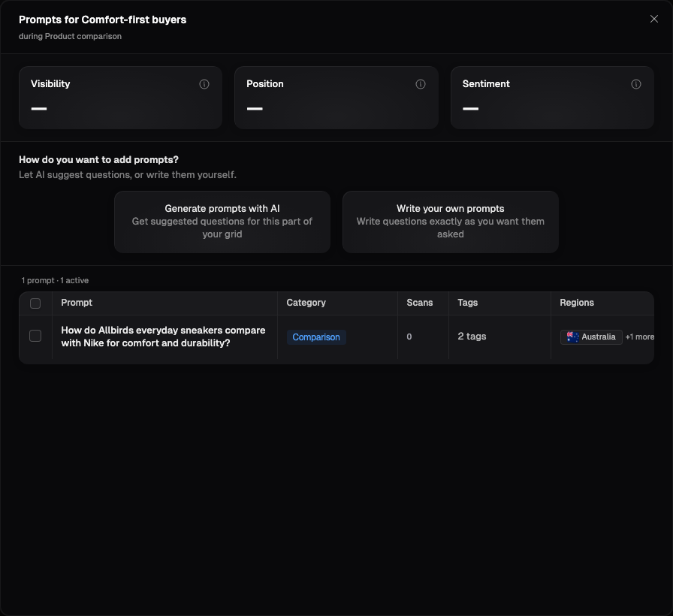The height and width of the screenshot is (616, 673).
Task: Open the Allbirds vs Nike prompt text
Action: pos(163,337)
